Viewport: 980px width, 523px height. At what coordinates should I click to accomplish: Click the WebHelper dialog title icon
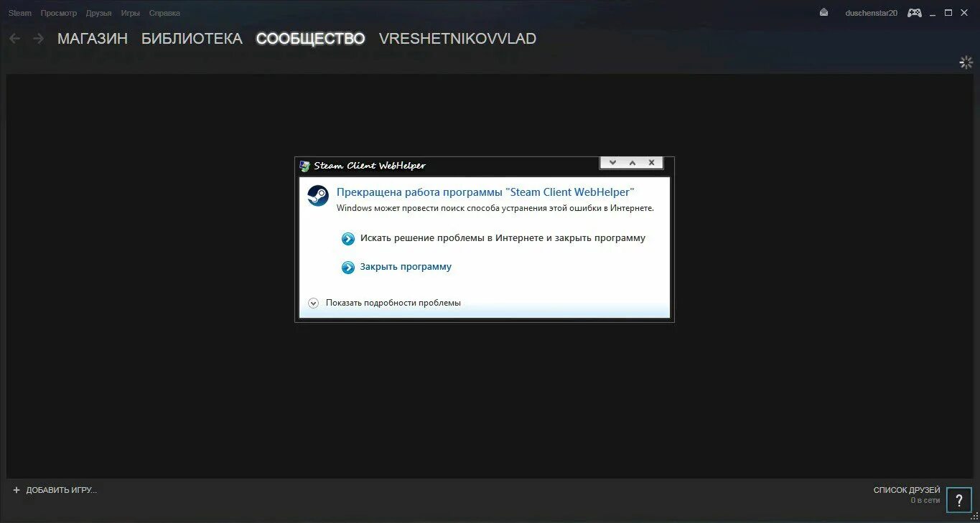click(305, 166)
